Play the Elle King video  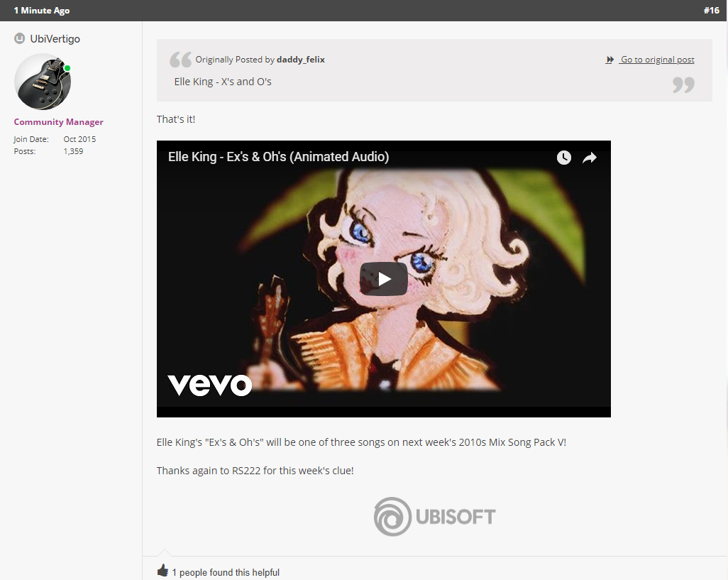tap(383, 279)
